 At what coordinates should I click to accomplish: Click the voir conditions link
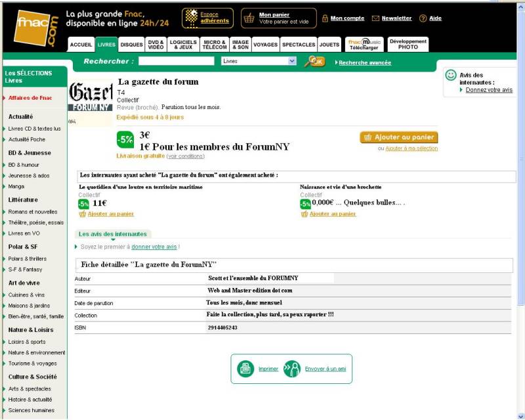pyautogui.click(x=186, y=156)
